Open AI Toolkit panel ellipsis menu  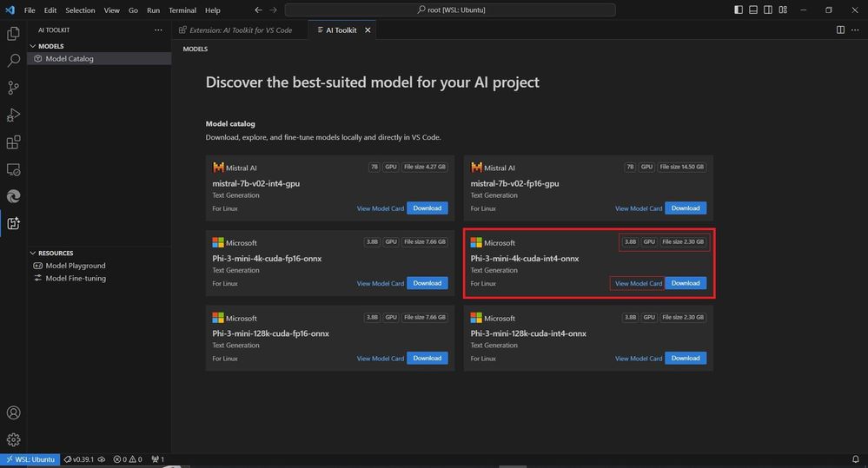158,30
